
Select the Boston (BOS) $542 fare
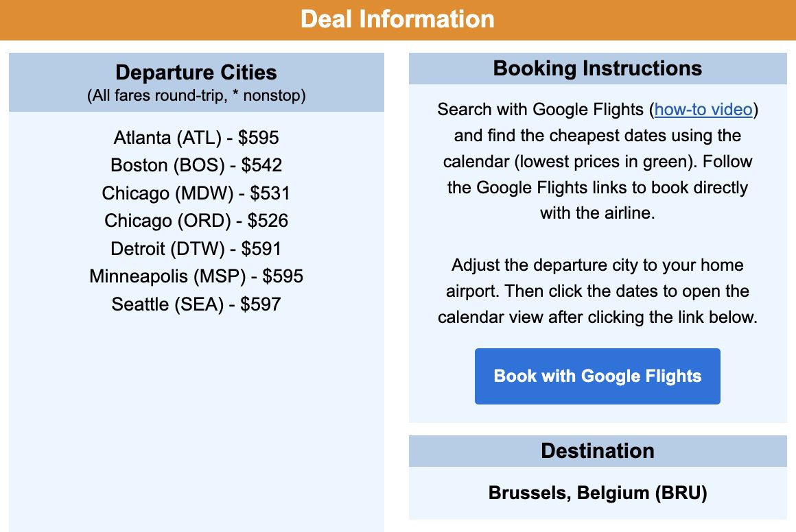pos(196,165)
